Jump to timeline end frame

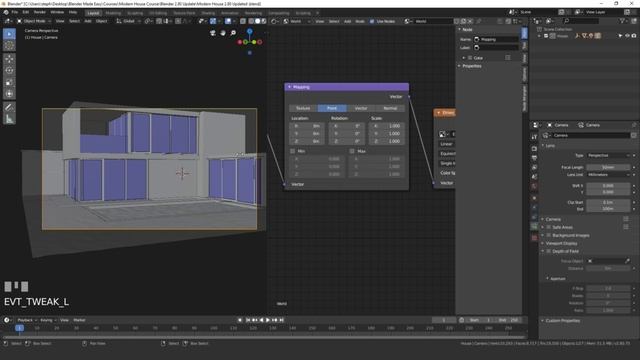[x=282, y=320]
